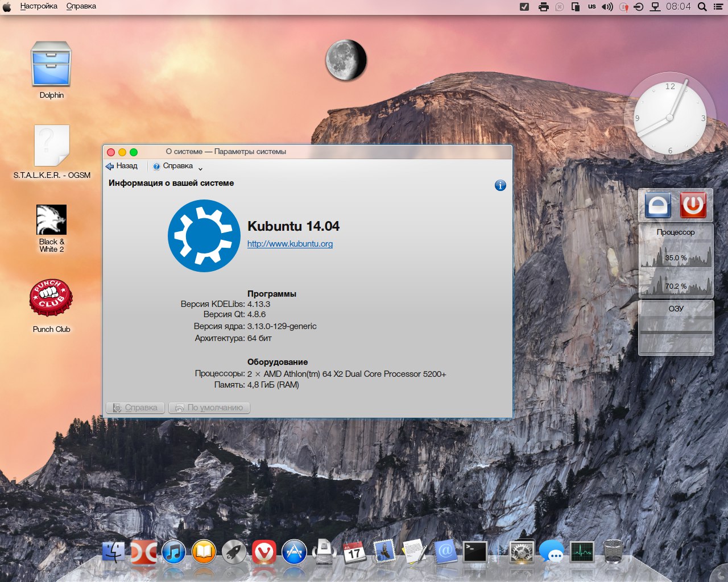Viewport: 728px width, 582px height.
Task: Open the calendar dock icon showing 17
Action: click(354, 552)
